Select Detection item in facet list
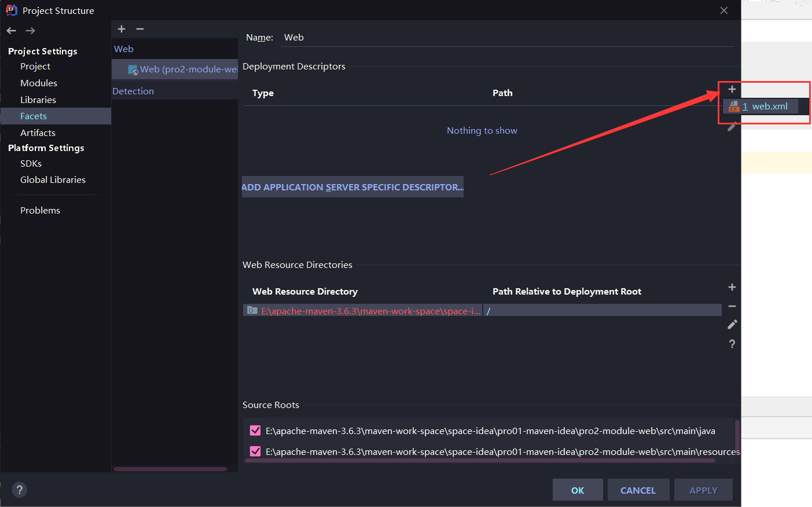Image resolution: width=812 pixels, height=507 pixels. (x=133, y=91)
